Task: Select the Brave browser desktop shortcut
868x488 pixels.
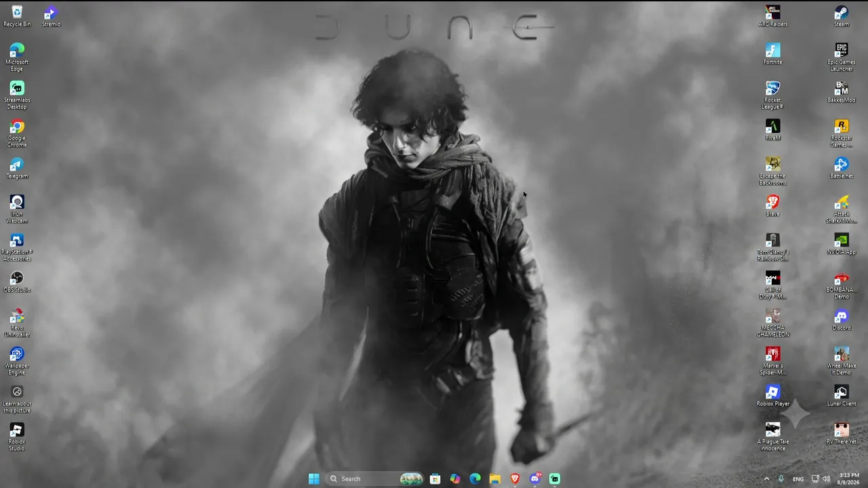Action: pos(773,206)
